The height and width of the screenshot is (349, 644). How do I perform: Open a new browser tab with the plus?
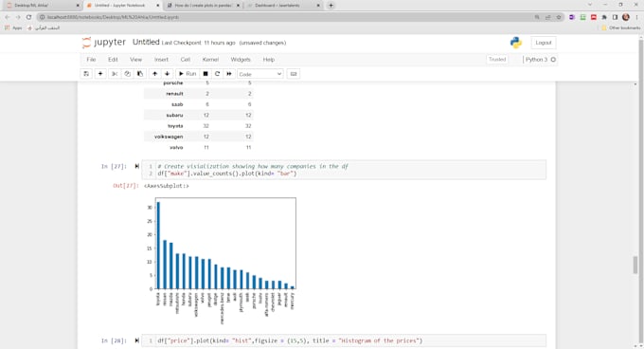[x=331, y=6]
